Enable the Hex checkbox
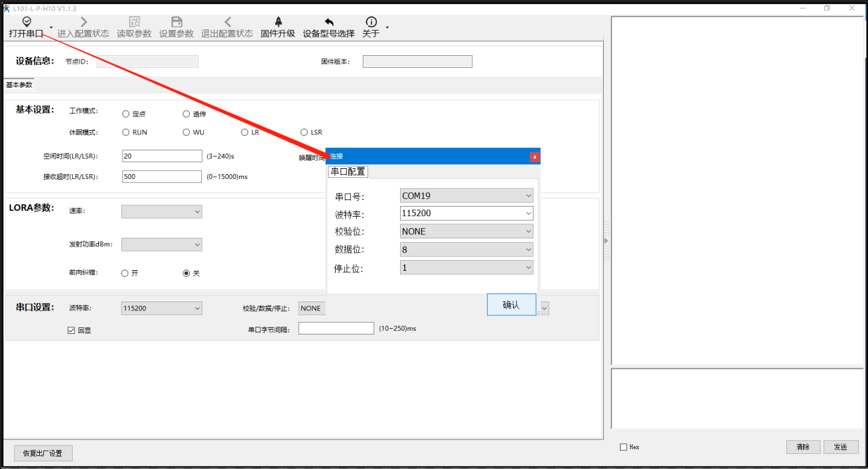The height and width of the screenshot is (469, 868). pyautogui.click(x=624, y=447)
